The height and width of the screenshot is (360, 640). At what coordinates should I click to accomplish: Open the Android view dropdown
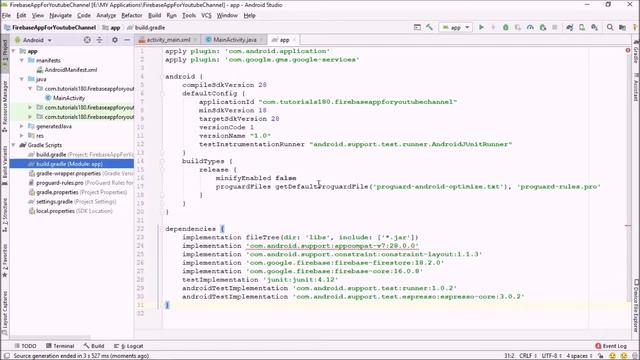pyautogui.click(x=33, y=40)
